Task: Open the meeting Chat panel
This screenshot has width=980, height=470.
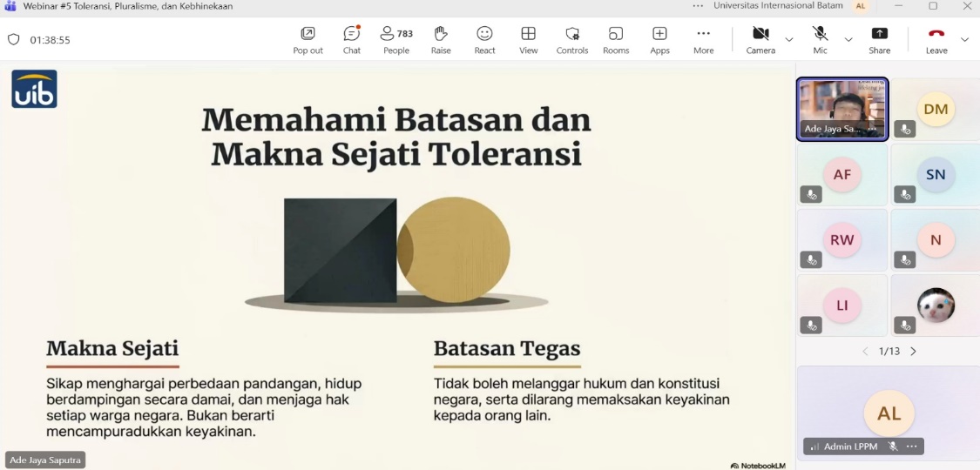Action: coord(352,40)
